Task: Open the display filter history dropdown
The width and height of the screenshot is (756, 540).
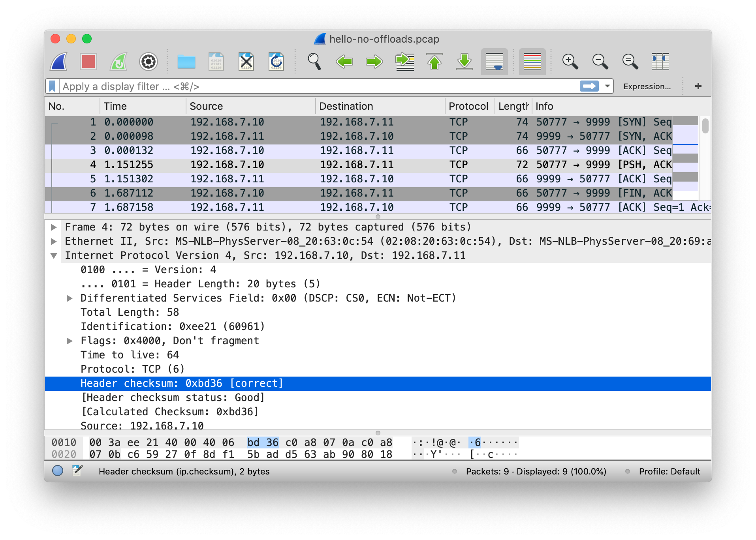Action: pyautogui.click(x=607, y=86)
